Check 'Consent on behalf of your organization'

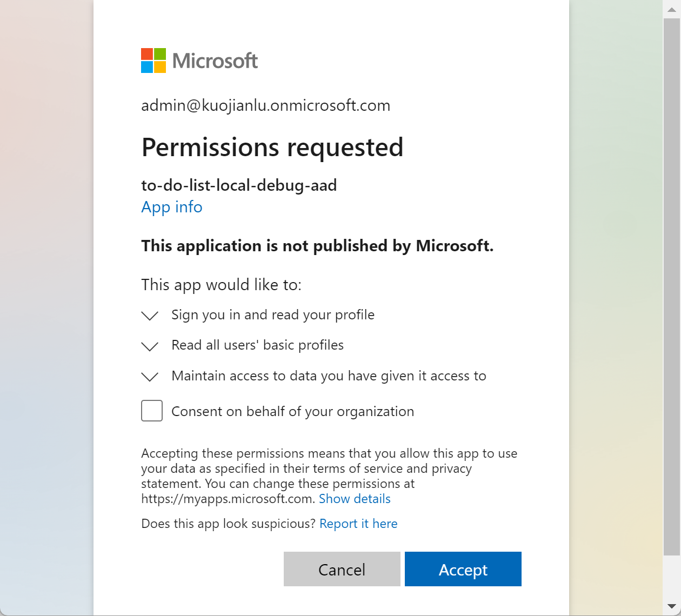[152, 411]
